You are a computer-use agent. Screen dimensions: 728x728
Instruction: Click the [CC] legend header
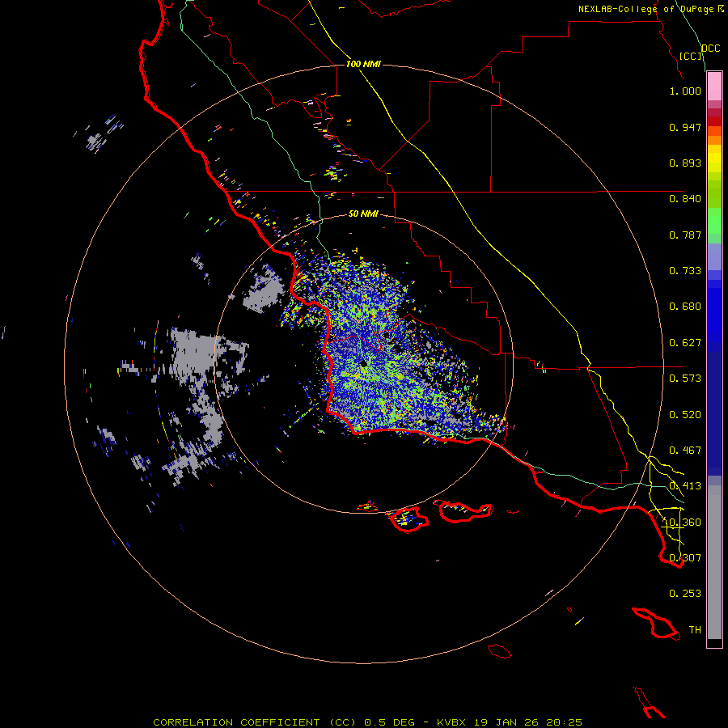691,56
